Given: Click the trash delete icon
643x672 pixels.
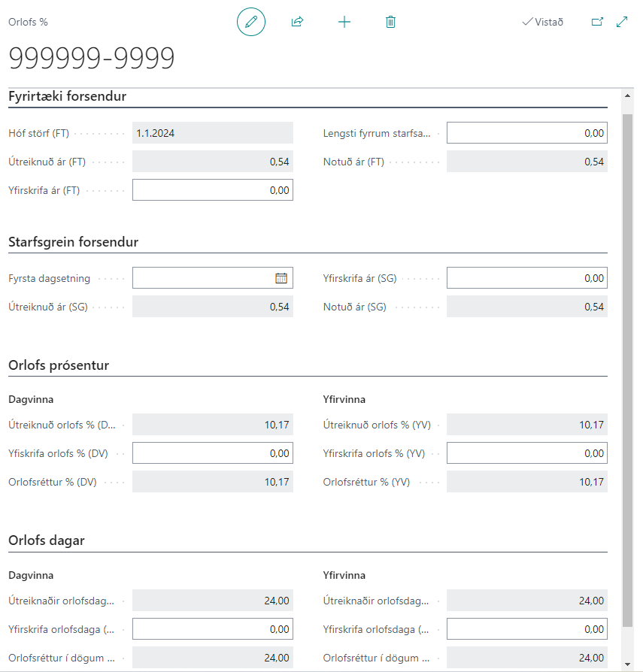Looking at the screenshot, I should coord(390,22).
